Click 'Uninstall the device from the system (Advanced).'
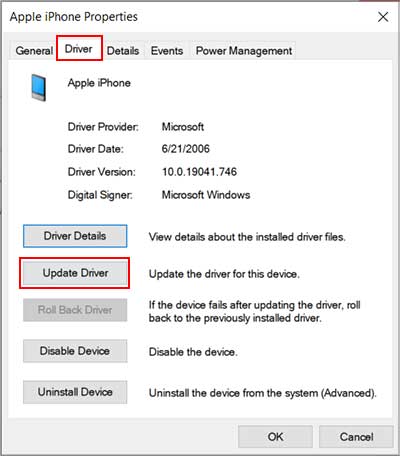 pyautogui.click(x=263, y=393)
